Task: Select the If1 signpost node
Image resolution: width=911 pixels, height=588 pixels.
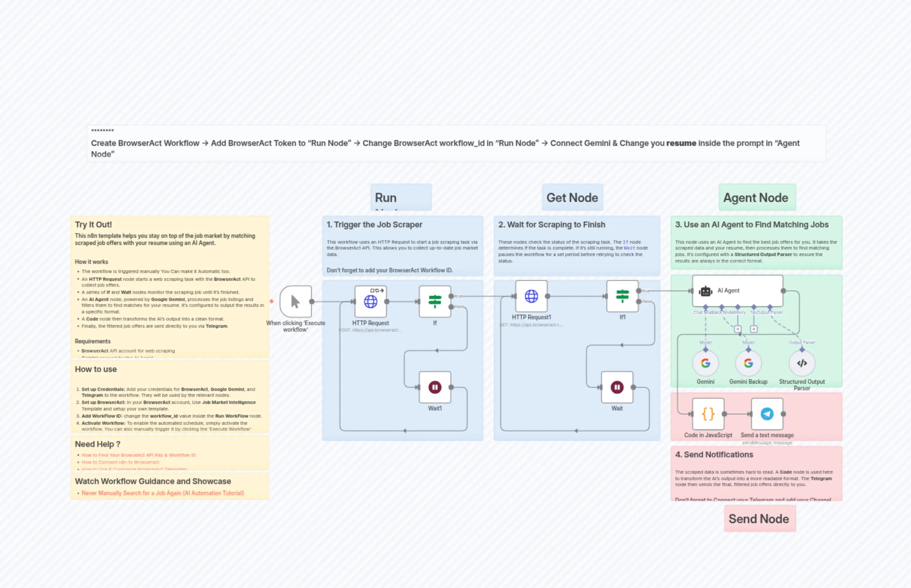Action: (x=622, y=296)
